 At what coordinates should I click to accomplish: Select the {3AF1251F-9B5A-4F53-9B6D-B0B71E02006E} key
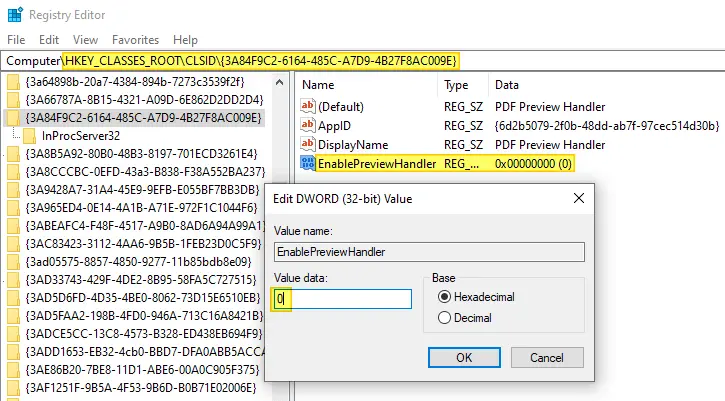[141, 388]
